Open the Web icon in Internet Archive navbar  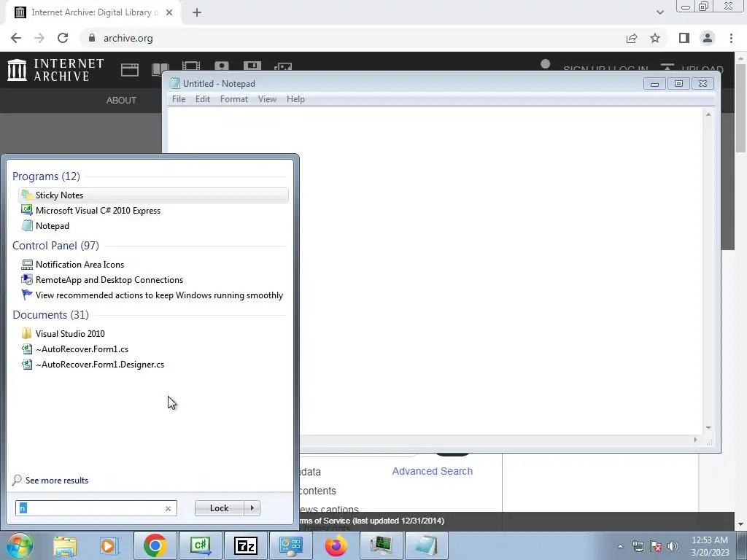tap(130, 70)
